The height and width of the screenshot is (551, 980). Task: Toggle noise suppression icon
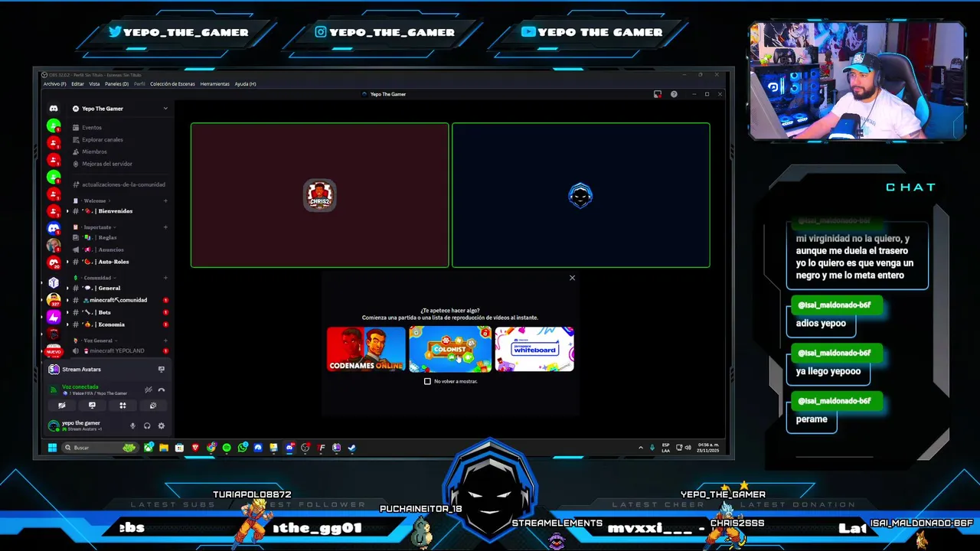click(149, 390)
